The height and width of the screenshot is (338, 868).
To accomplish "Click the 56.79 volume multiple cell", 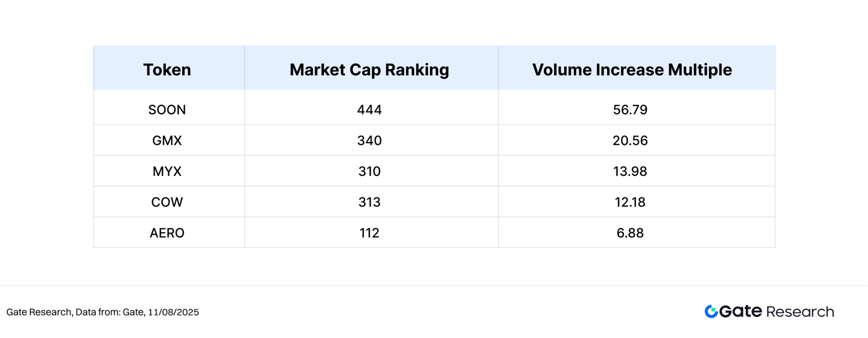I will tap(630, 110).
